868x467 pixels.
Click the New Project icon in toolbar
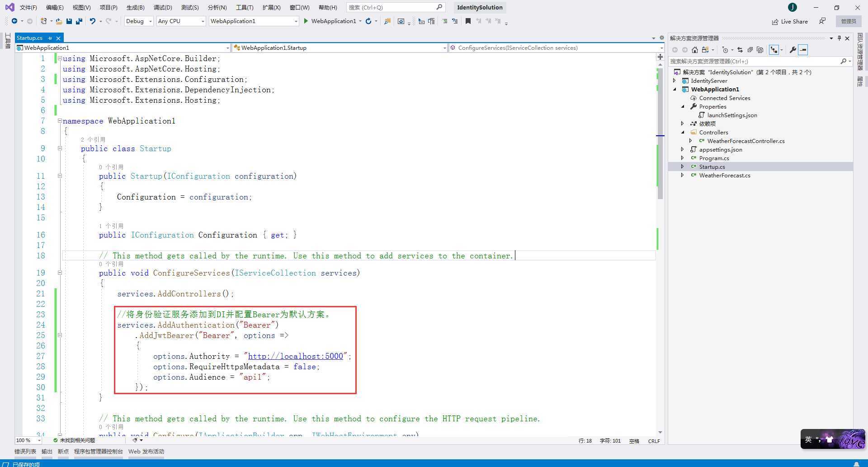coord(43,21)
